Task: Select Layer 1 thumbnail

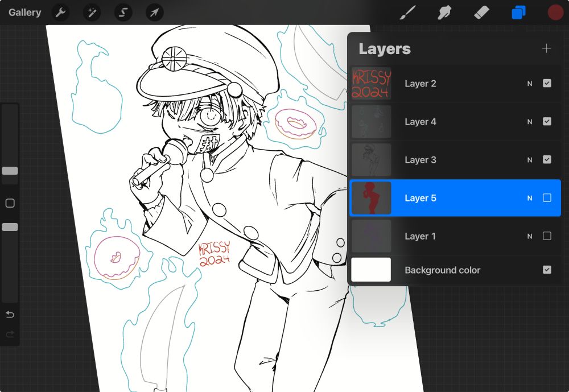Action: pos(371,236)
